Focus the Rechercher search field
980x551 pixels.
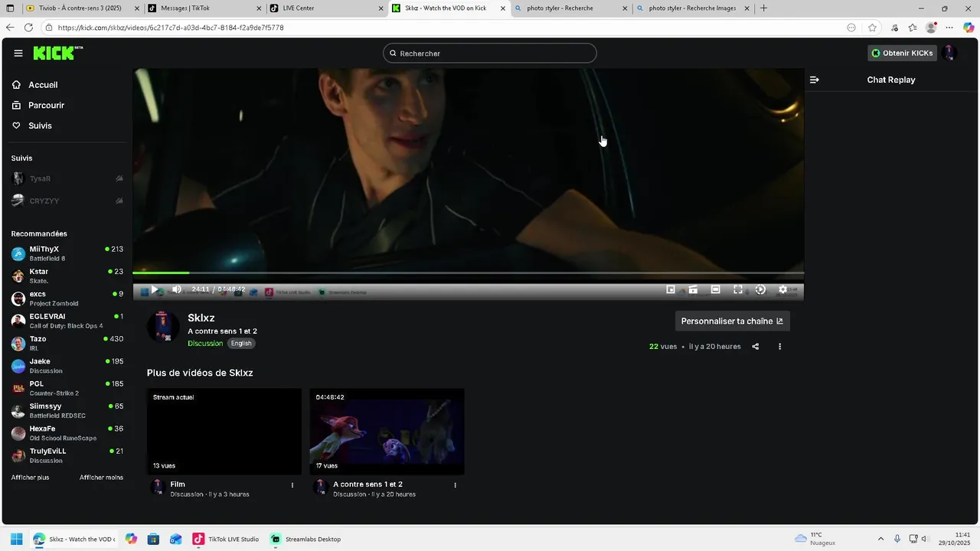click(490, 53)
